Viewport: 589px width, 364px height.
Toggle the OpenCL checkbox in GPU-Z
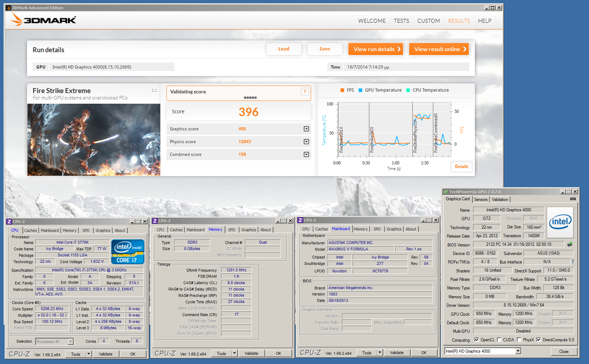click(477, 339)
